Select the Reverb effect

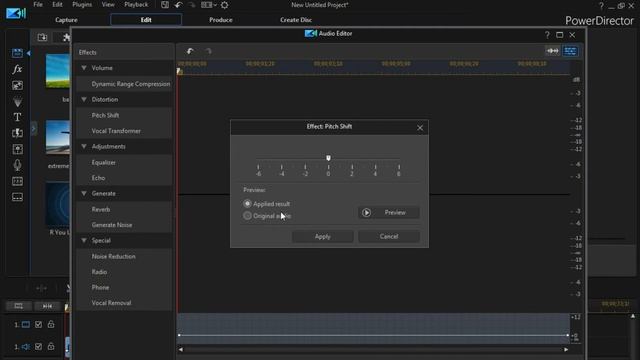pyautogui.click(x=124, y=209)
